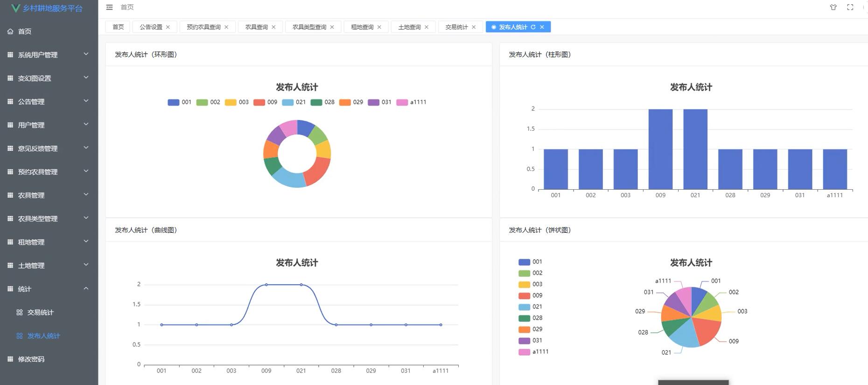Close the 农具查询 tab
This screenshot has height=385, width=868.
(273, 27)
